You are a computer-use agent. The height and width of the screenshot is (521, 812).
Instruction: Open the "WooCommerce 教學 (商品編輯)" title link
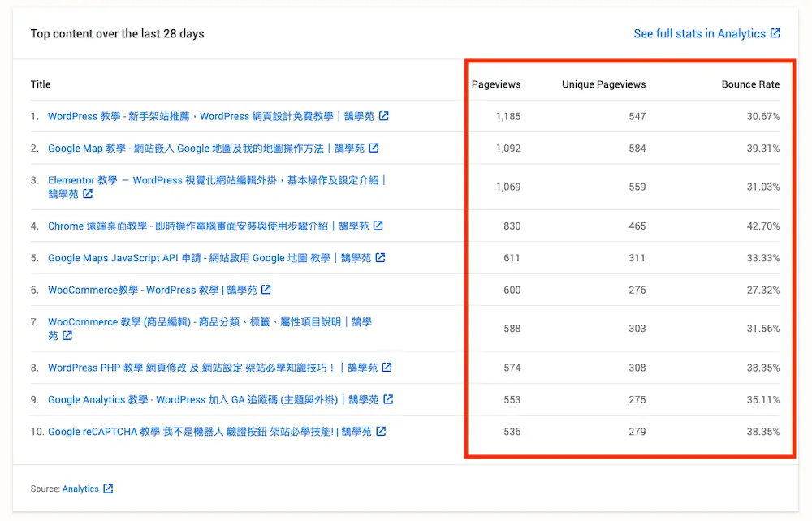209,329
